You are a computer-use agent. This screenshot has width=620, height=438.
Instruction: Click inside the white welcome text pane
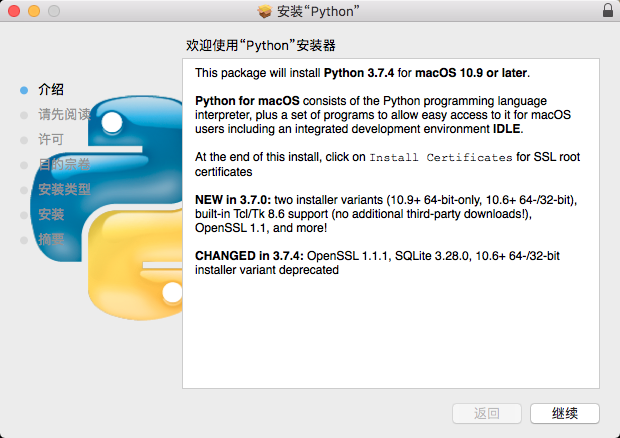[391, 223]
